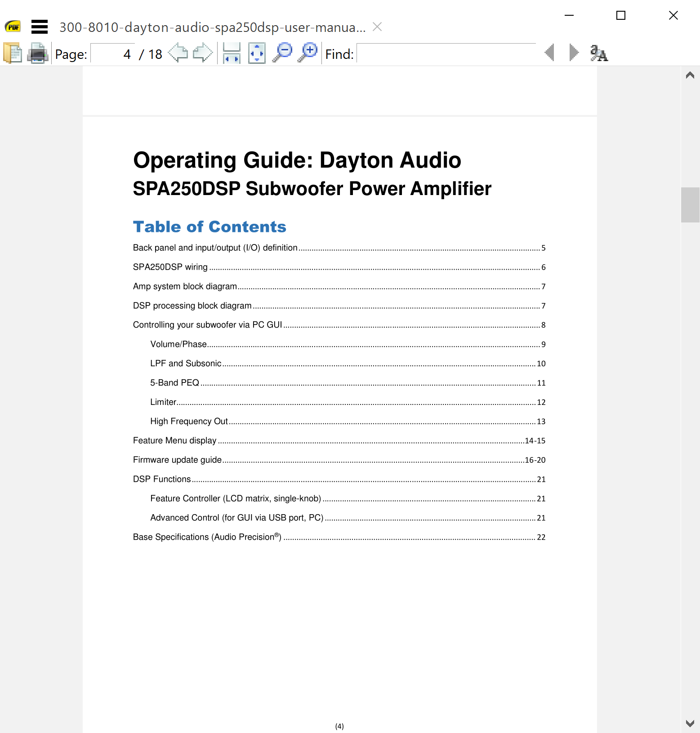Open Back panel and input/output definition entry
This screenshot has width=700, height=733.
pos(339,248)
